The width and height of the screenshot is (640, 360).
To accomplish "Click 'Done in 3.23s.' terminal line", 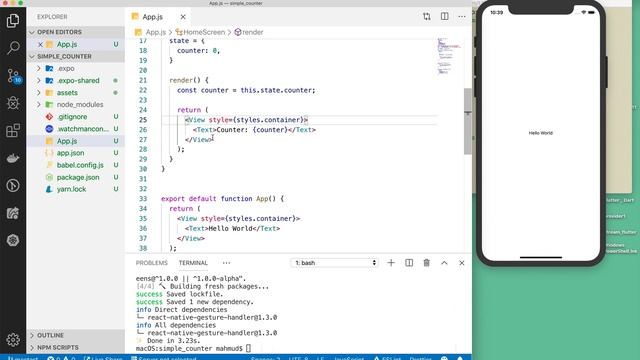I will tap(168, 340).
